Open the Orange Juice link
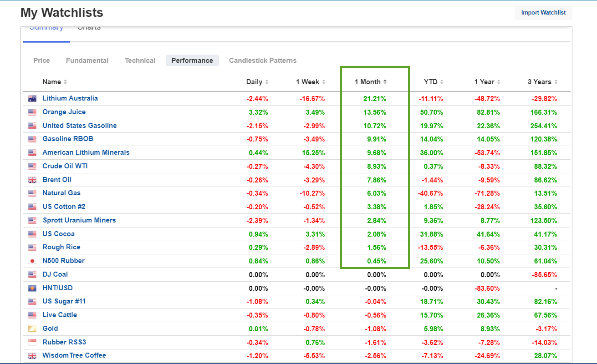The height and width of the screenshot is (364, 597). point(64,112)
